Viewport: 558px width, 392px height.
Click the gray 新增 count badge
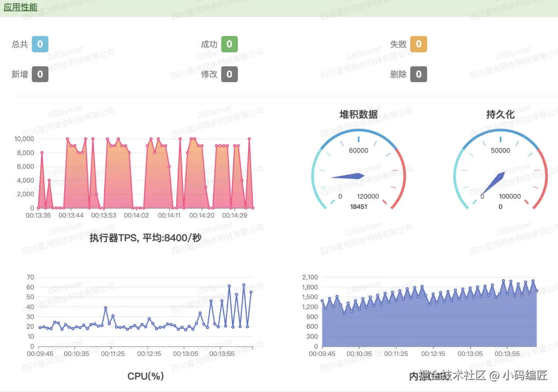click(40, 74)
